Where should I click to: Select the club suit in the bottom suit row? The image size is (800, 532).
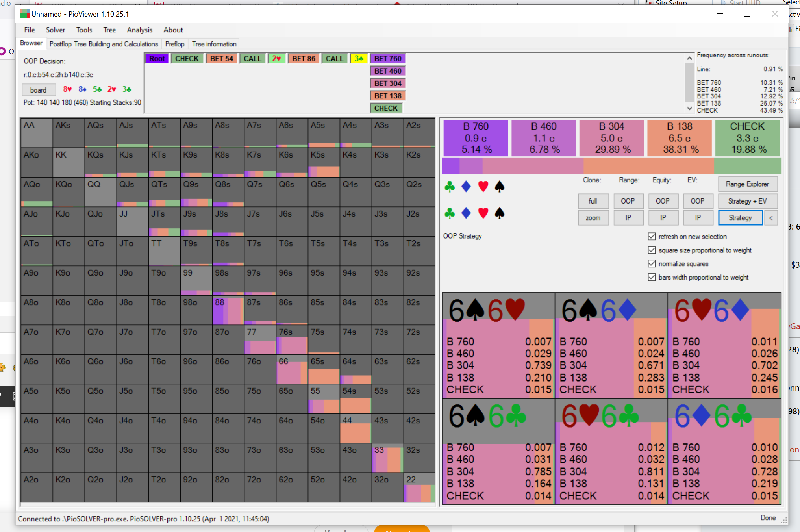[x=450, y=213]
